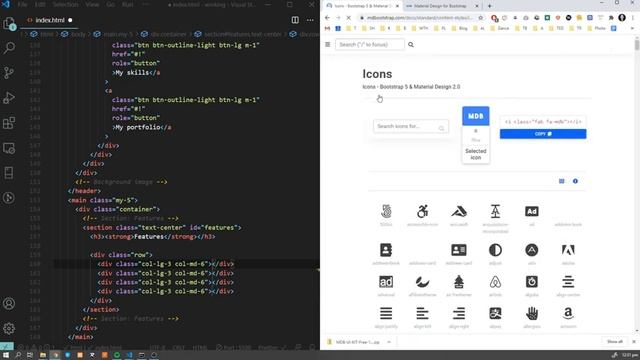
Task: Click the Search icons for field
Action: point(411,127)
